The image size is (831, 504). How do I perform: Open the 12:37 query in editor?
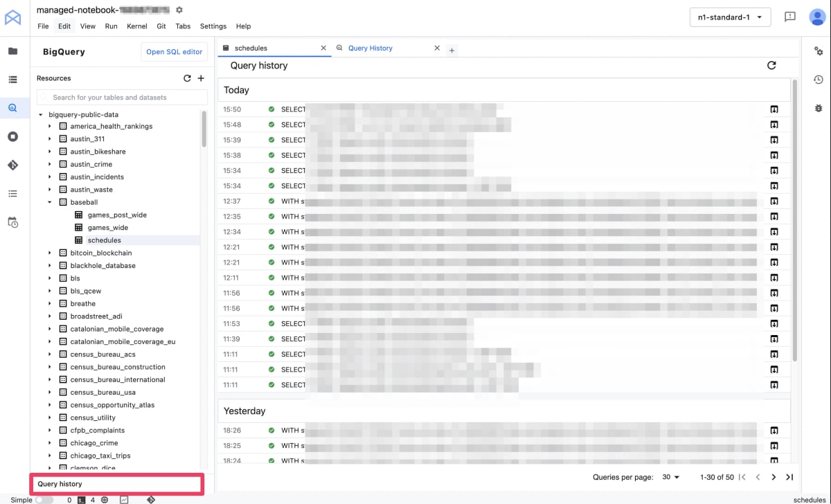pos(774,201)
